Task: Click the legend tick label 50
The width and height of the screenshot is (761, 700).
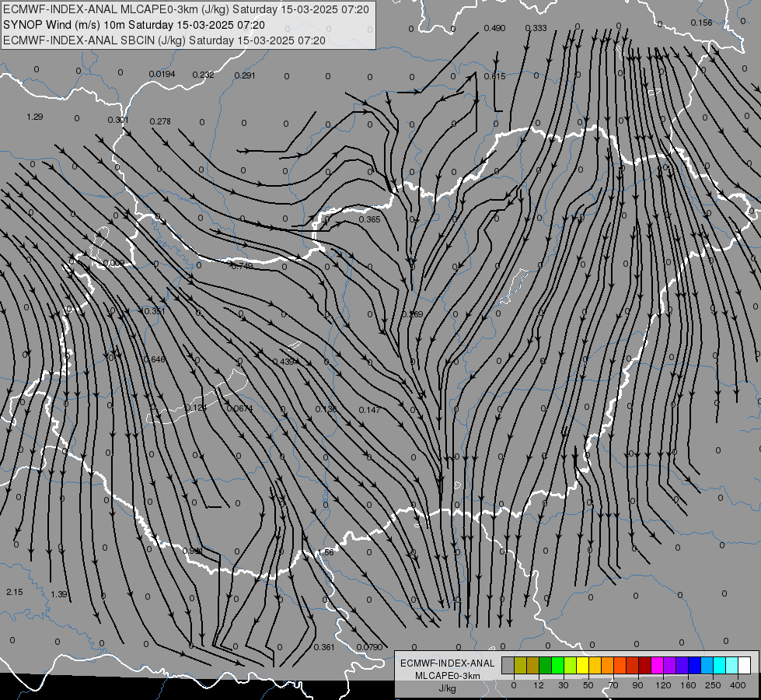Action: tap(588, 685)
